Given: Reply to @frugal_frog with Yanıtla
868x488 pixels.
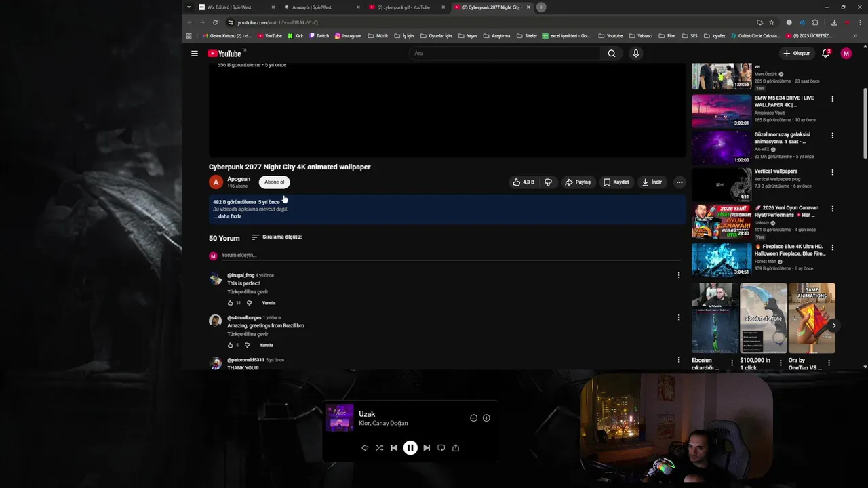Looking at the screenshot, I should click(269, 303).
